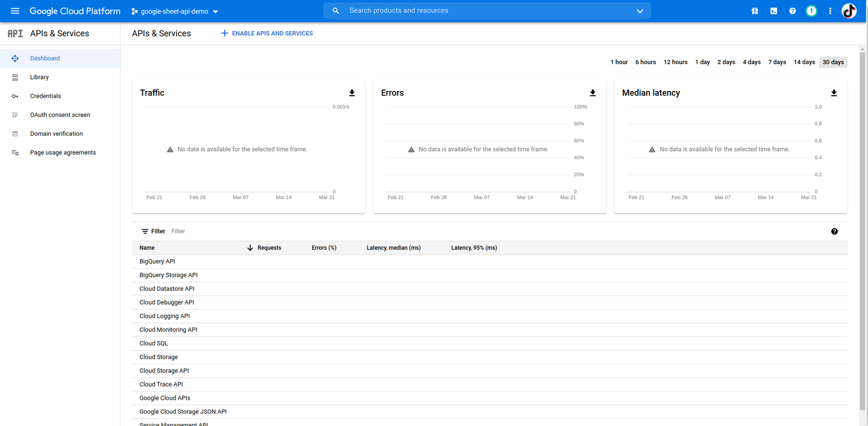Sort by Errors (%) column

[324, 248]
